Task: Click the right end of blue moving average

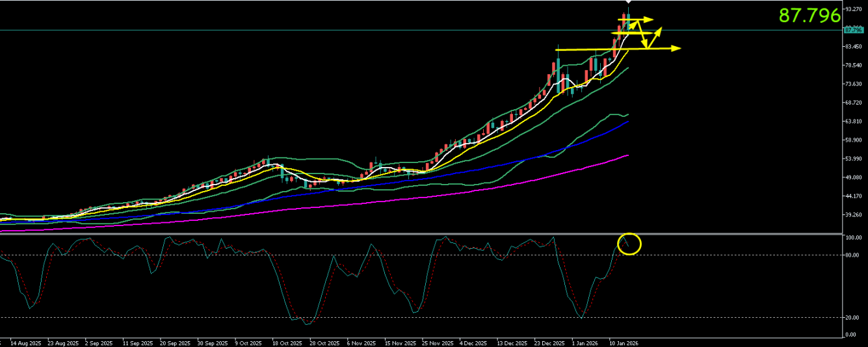Action: pos(627,122)
